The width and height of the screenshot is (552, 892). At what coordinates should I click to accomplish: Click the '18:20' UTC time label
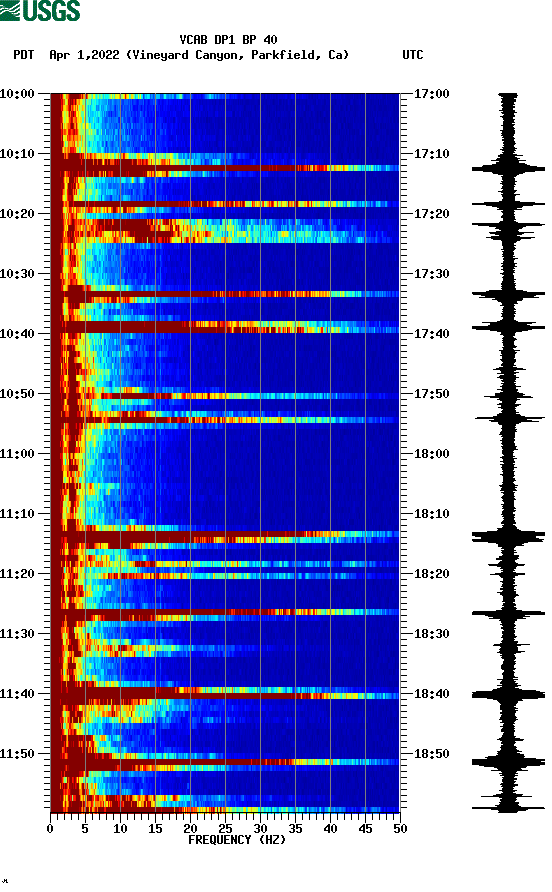pyautogui.click(x=431, y=573)
